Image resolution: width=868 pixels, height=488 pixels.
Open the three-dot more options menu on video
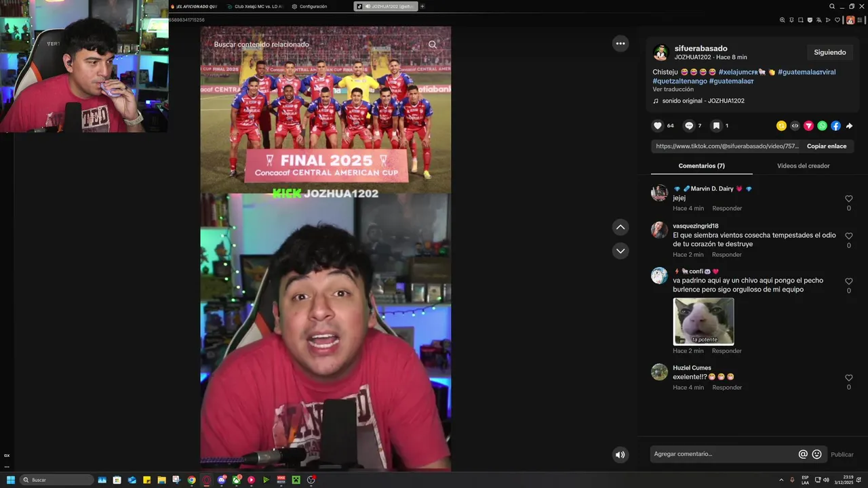click(620, 43)
